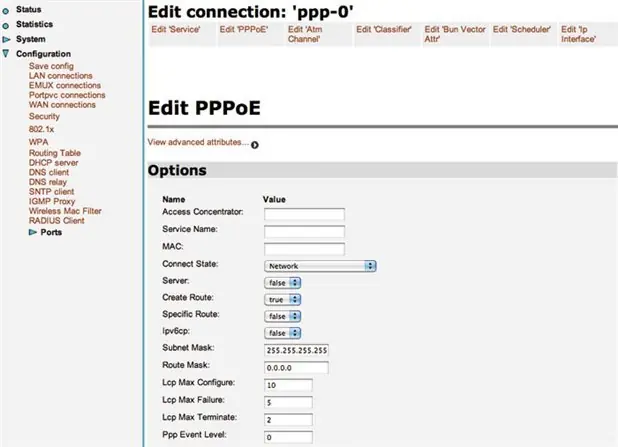Click the Statistics menu item

click(x=34, y=24)
